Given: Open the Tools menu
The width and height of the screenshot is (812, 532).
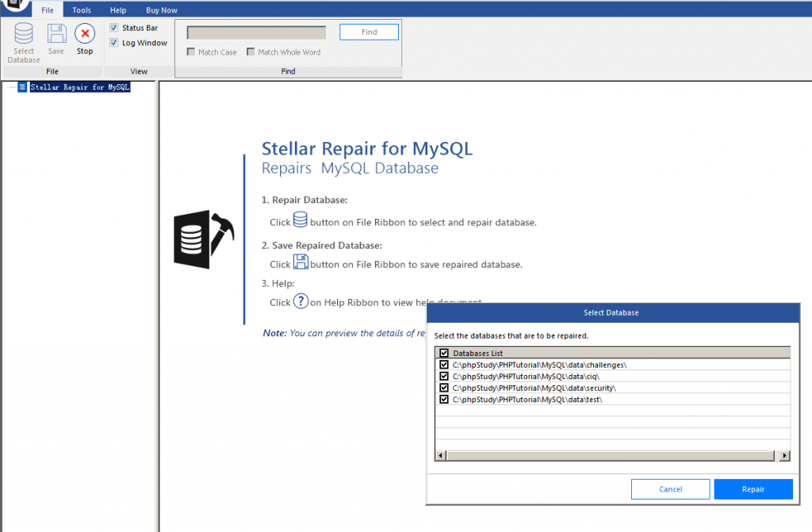Looking at the screenshot, I should 81,10.
